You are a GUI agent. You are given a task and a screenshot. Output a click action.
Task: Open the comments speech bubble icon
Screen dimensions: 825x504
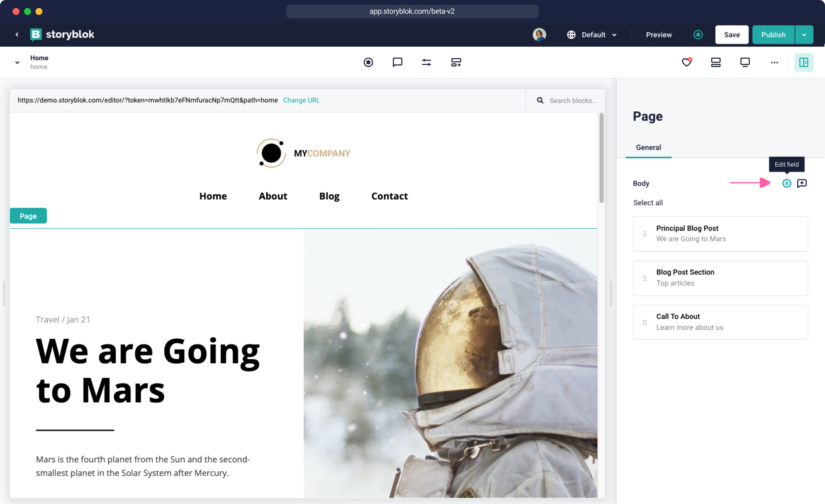point(397,62)
